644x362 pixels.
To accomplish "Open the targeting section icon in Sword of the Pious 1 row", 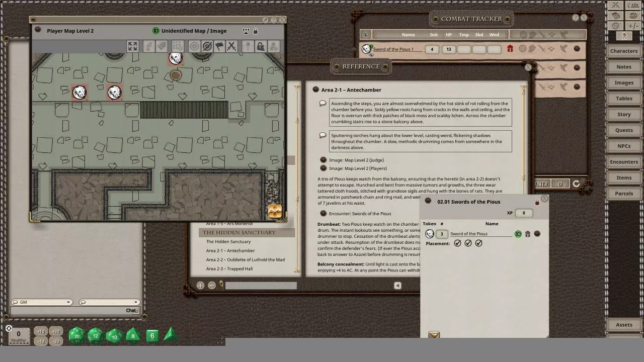I will click(x=523, y=49).
